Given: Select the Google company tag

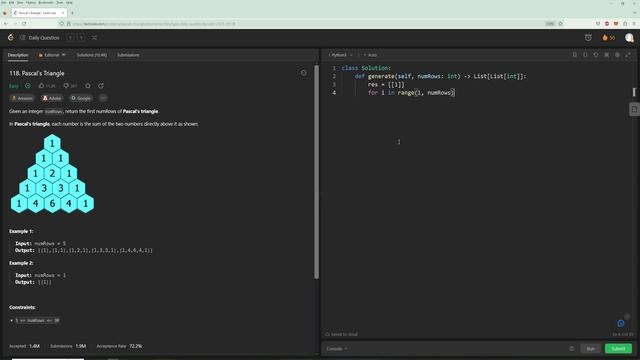Looking at the screenshot, I should [81, 98].
